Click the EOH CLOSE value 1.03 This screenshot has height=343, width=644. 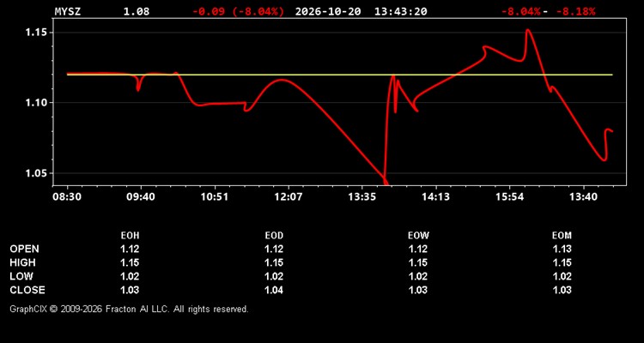coord(130,290)
